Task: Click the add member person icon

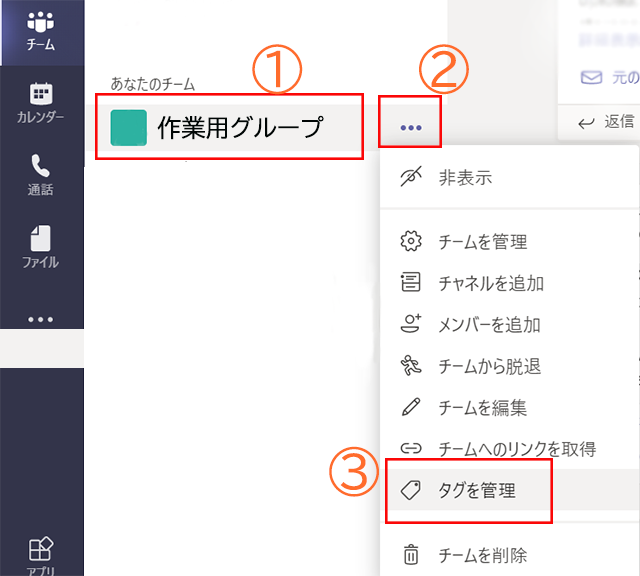Action: click(x=411, y=323)
